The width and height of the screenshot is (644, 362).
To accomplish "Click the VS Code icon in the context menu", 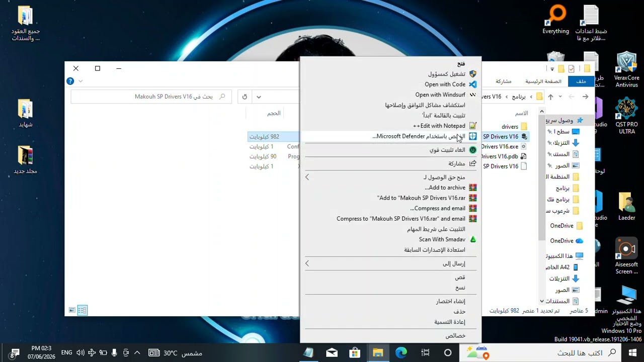I will tap(472, 84).
